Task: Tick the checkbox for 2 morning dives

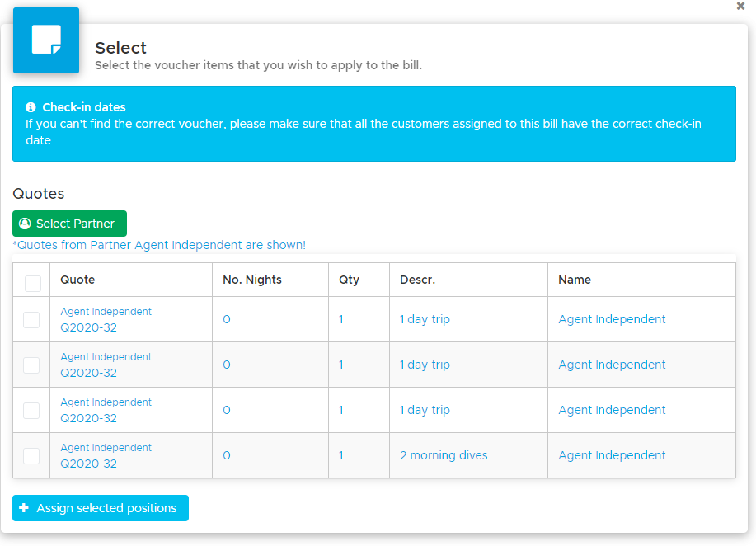Action: point(31,456)
